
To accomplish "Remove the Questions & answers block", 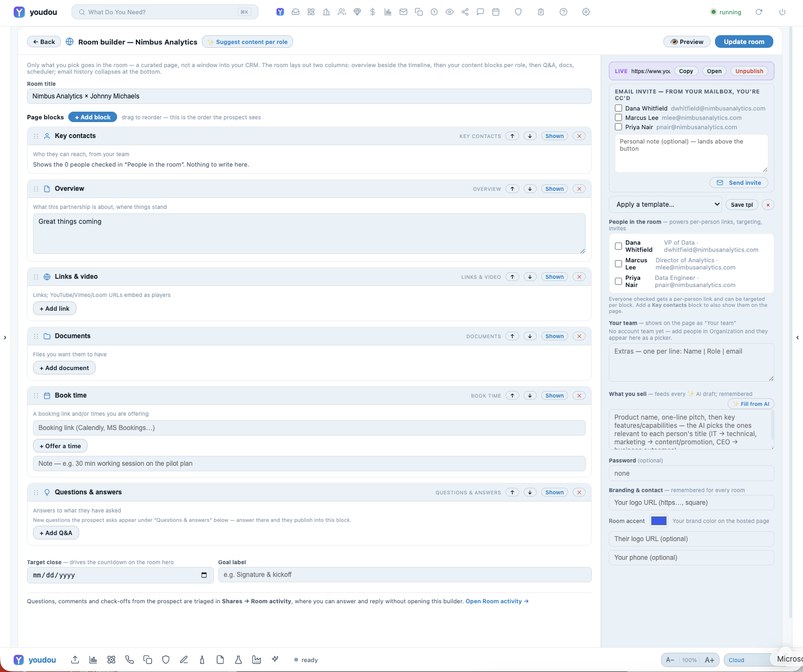I will [579, 492].
